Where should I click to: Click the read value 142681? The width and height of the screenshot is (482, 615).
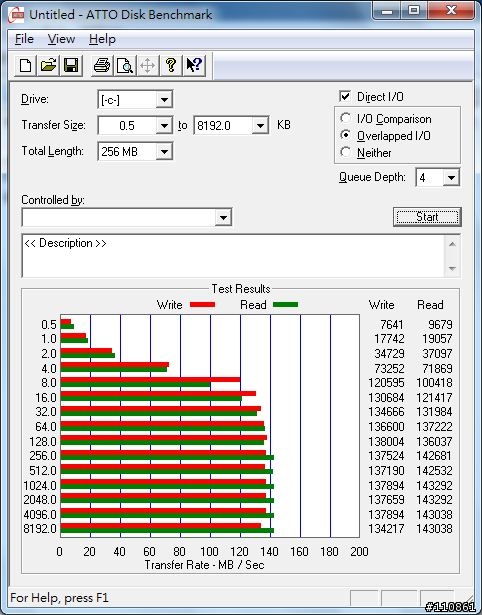coord(434,456)
